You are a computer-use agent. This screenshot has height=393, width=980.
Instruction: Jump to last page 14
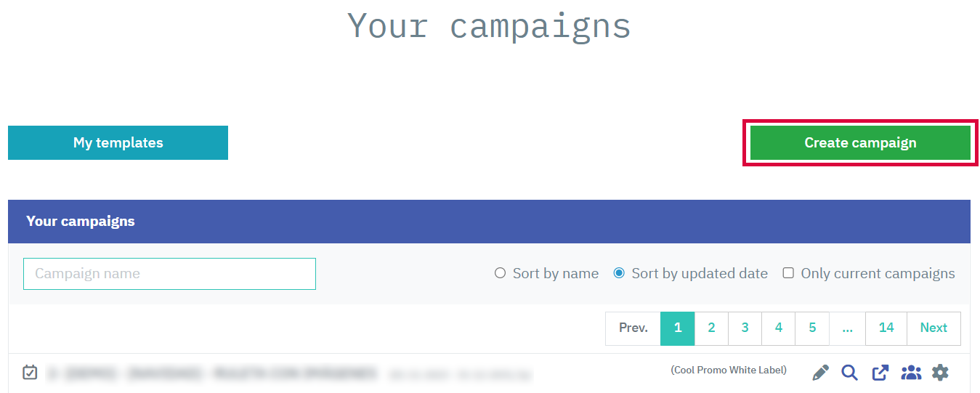[x=886, y=328]
